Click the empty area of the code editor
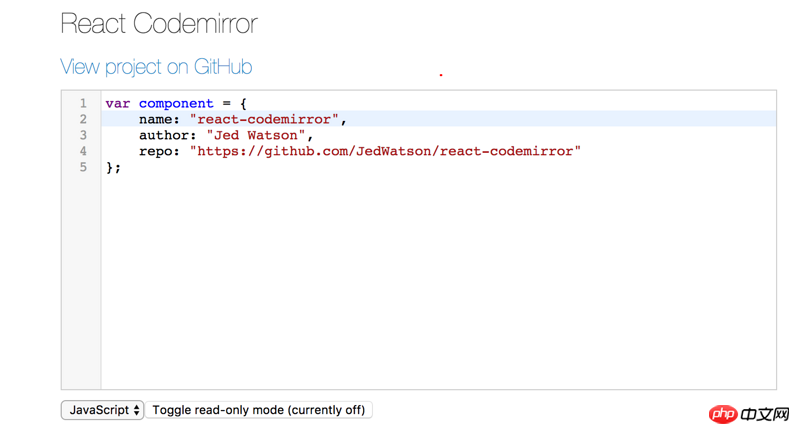Image resolution: width=800 pixels, height=434 pixels. (438, 280)
